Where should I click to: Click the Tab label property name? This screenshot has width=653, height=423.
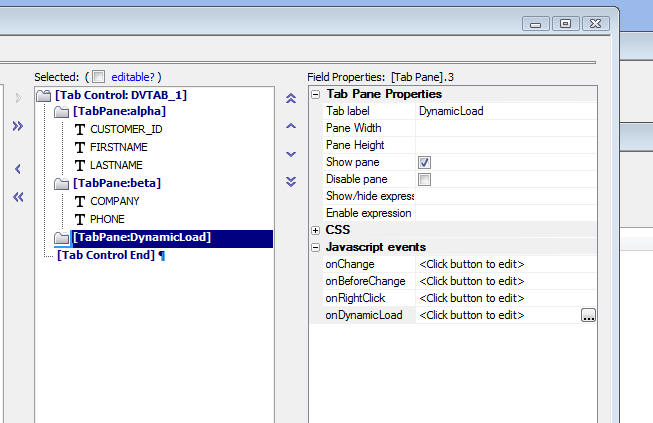348,111
